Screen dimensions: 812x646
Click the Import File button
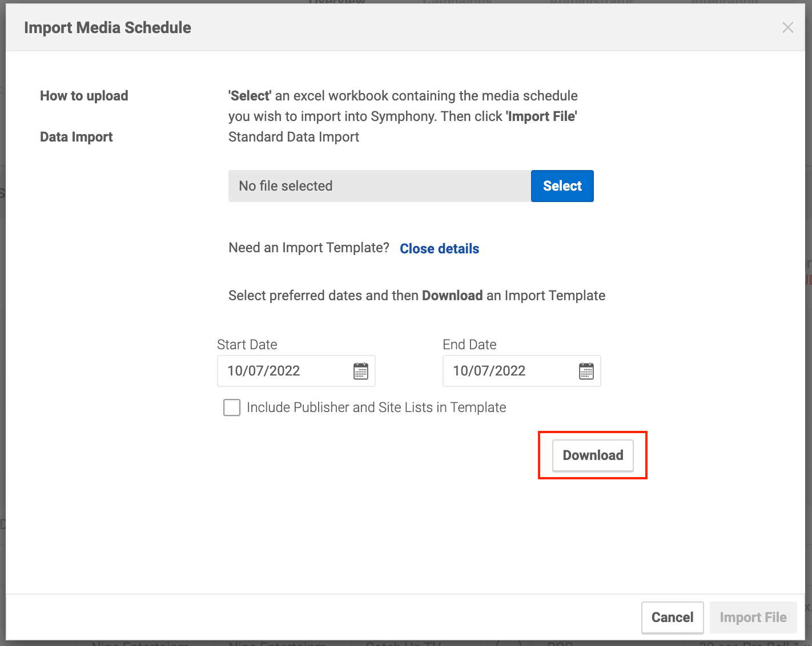coord(753,617)
